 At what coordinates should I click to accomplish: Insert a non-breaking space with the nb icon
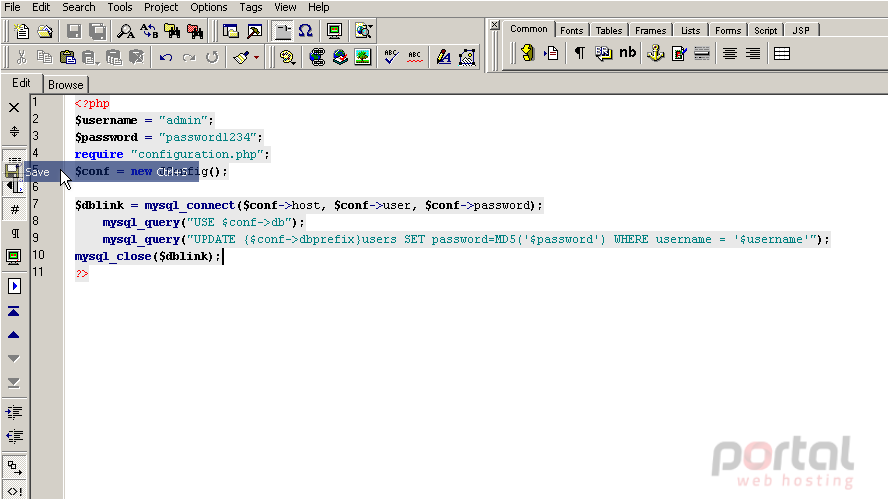[627, 53]
